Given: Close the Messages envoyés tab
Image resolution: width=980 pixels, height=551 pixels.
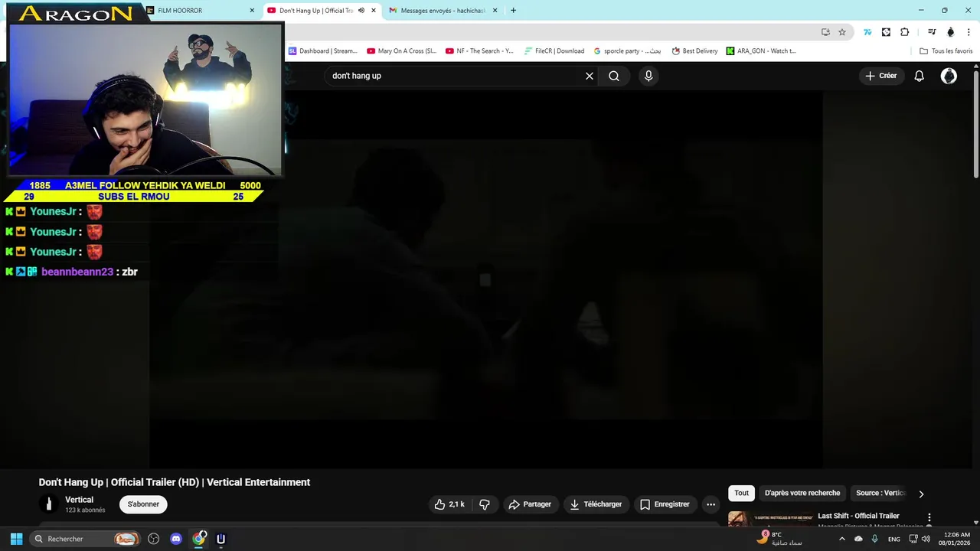Looking at the screenshot, I should click(x=495, y=11).
